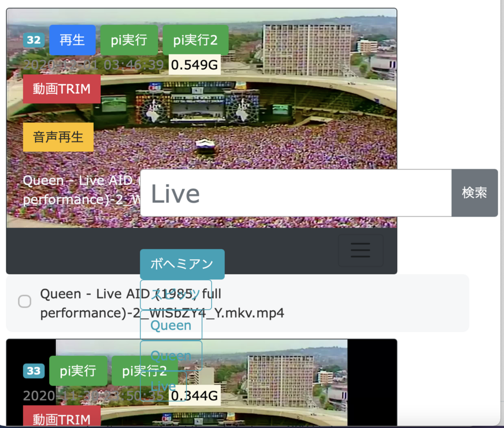Click the 検索 search button
Viewport: 504px width, 428px height.
pos(475,193)
